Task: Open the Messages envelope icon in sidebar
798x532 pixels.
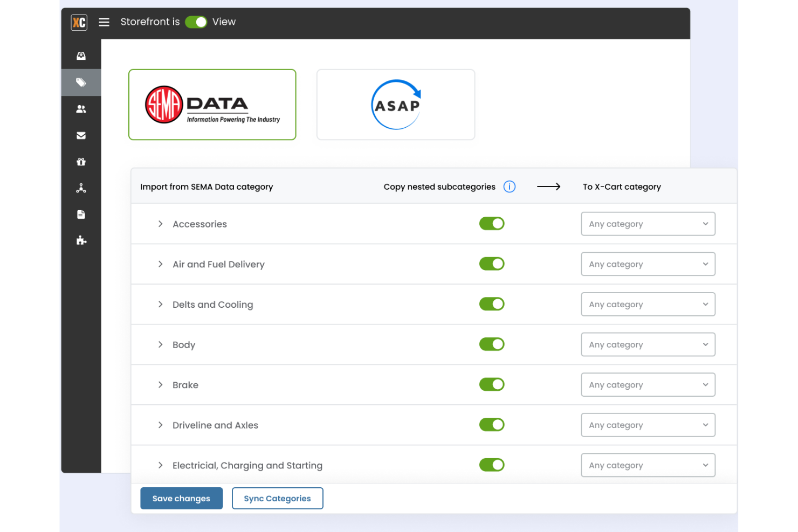Action: pyautogui.click(x=81, y=135)
